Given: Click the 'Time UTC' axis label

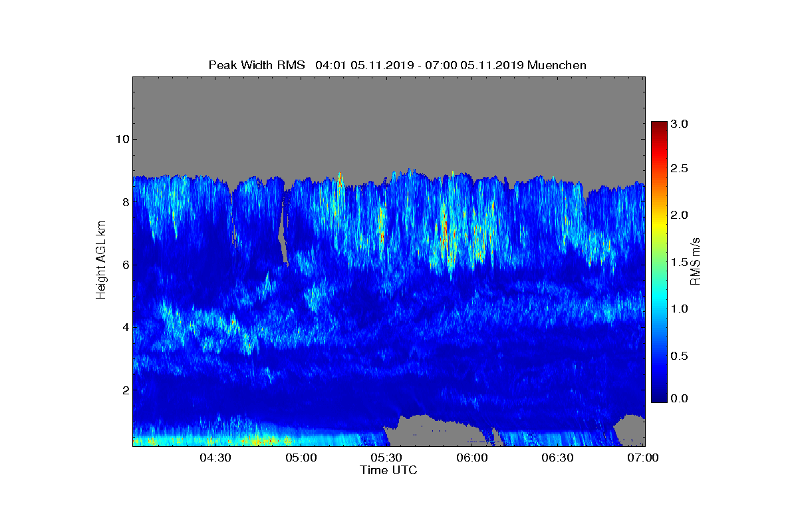Looking at the screenshot, I should point(389,470).
